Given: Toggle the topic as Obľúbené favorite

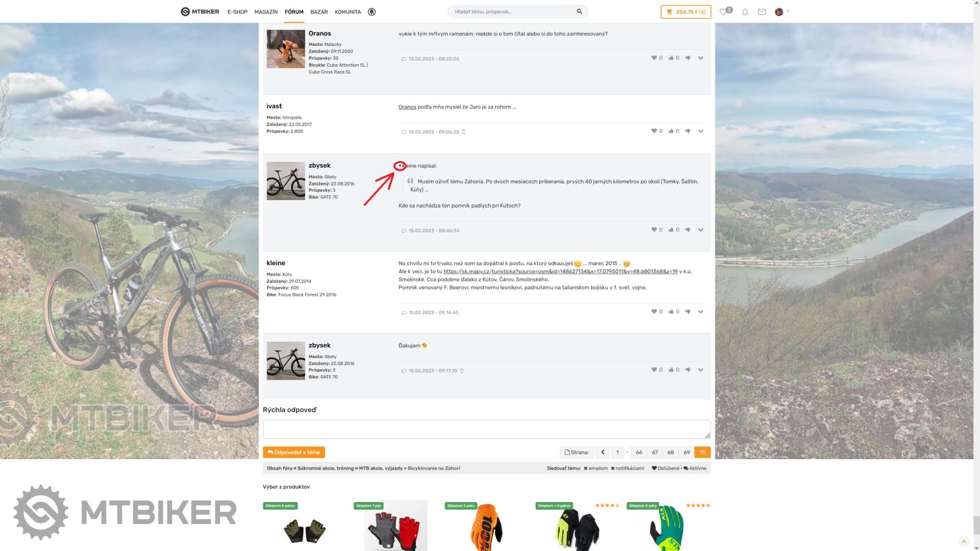Looking at the screenshot, I should (x=665, y=468).
